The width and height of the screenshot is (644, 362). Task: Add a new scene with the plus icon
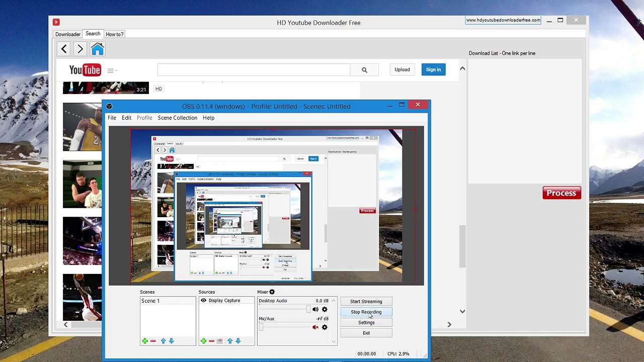[145, 341]
